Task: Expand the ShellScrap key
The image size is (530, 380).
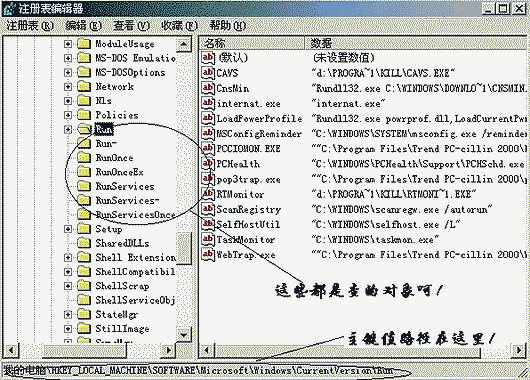Action: pos(68,286)
